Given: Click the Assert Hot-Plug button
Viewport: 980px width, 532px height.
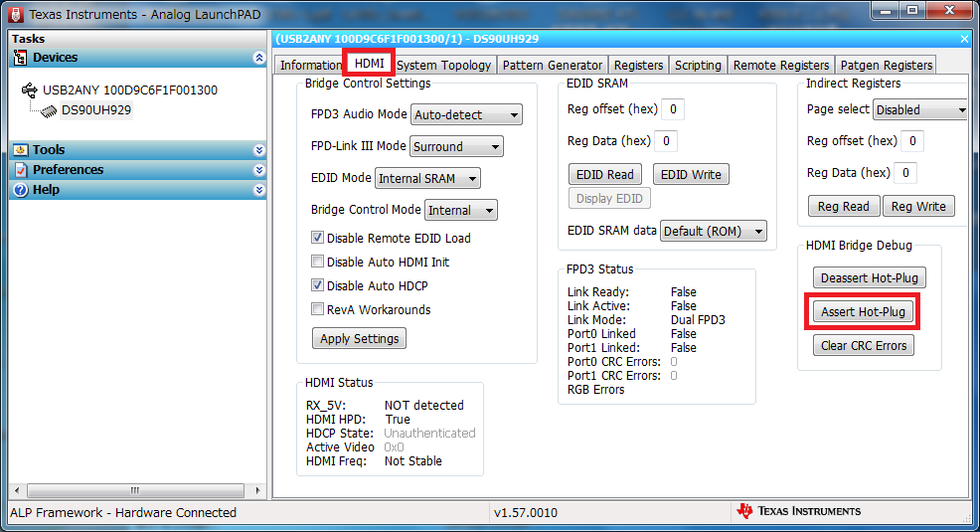Looking at the screenshot, I should 863,311.
